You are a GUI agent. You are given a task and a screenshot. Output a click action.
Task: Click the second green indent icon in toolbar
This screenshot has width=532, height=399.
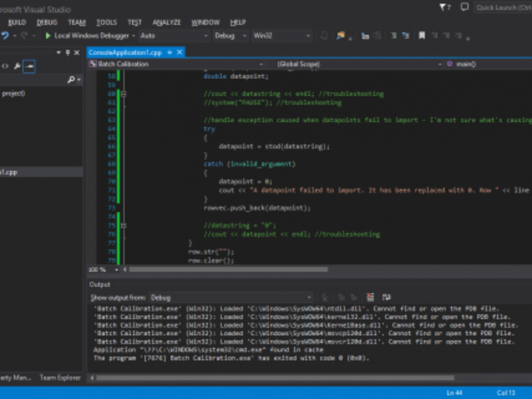coord(406,35)
